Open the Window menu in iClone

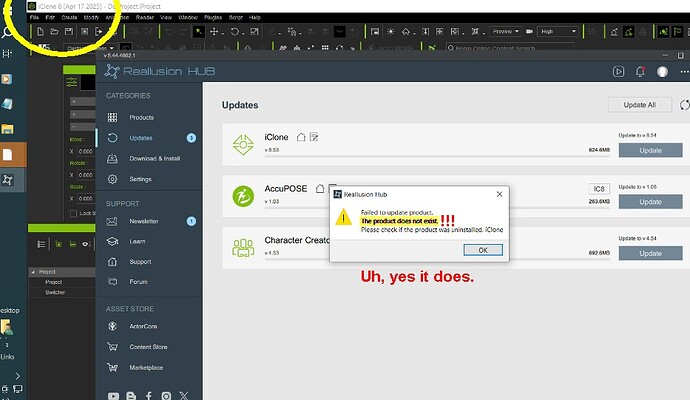(x=188, y=18)
